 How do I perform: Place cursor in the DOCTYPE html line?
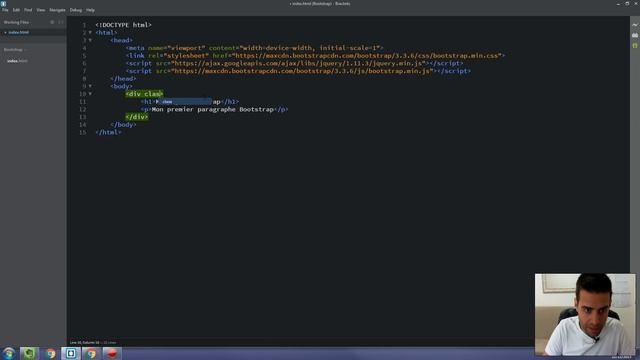pyautogui.click(x=124, y=25)
